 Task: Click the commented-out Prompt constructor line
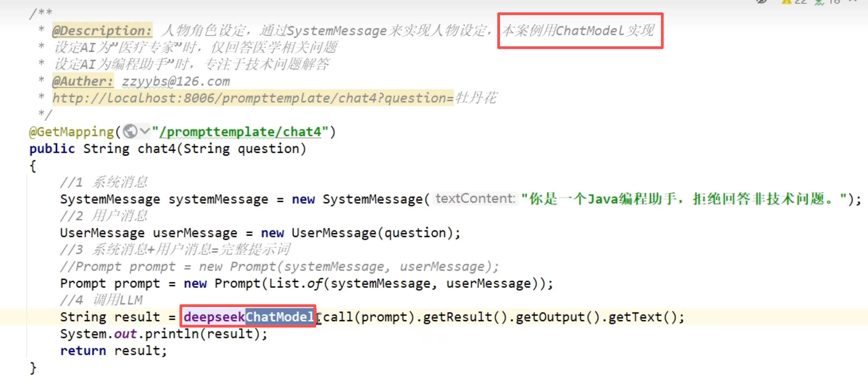(x=279, y=267)
